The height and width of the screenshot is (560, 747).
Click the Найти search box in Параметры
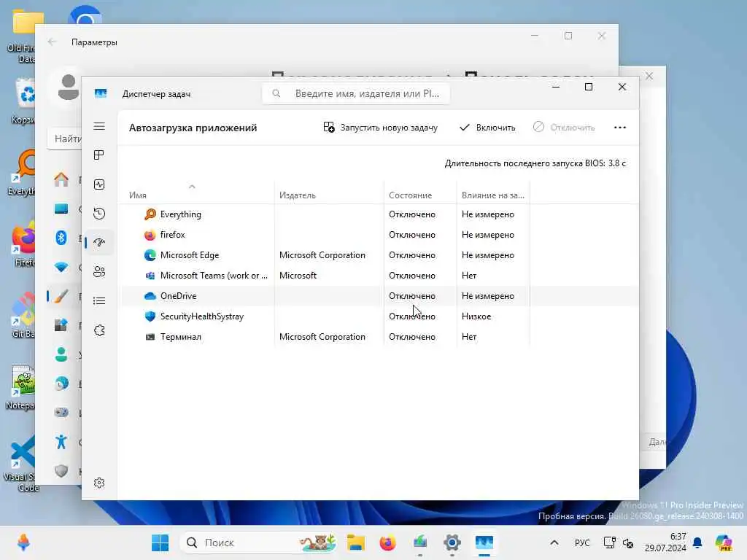tap(65, 139)
